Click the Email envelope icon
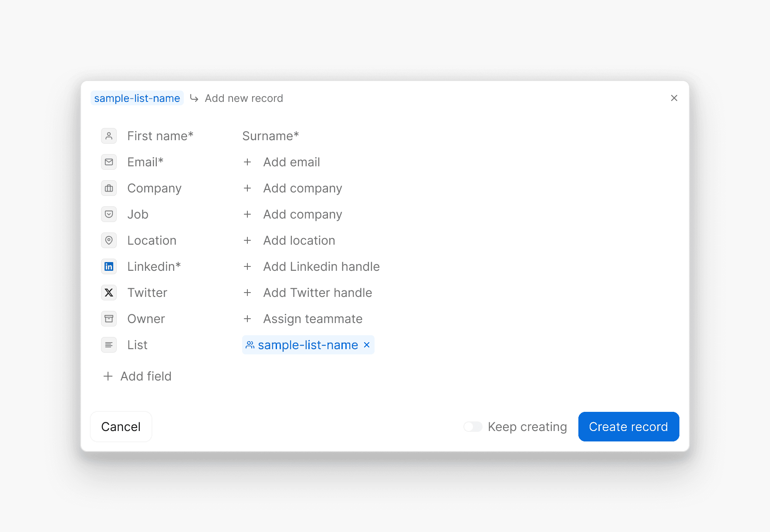This screenshot has height=532, width=770. [x=109, y=162]
